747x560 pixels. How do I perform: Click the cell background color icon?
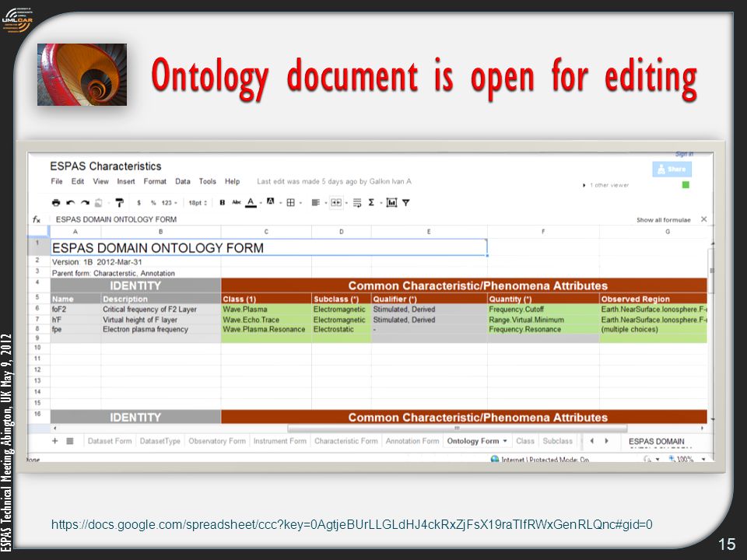coord(270,201)
